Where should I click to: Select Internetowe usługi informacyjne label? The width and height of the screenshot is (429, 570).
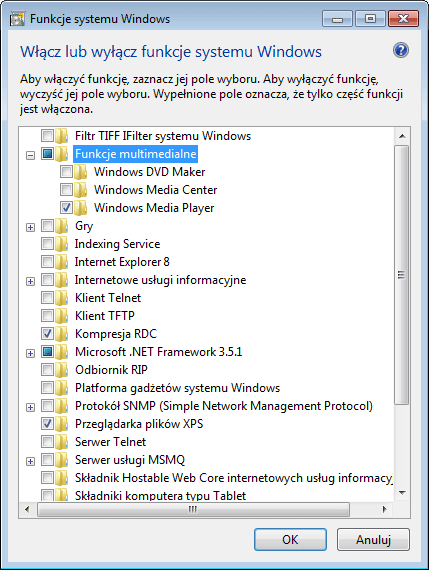pyautogui.click(x=160, y=280)
